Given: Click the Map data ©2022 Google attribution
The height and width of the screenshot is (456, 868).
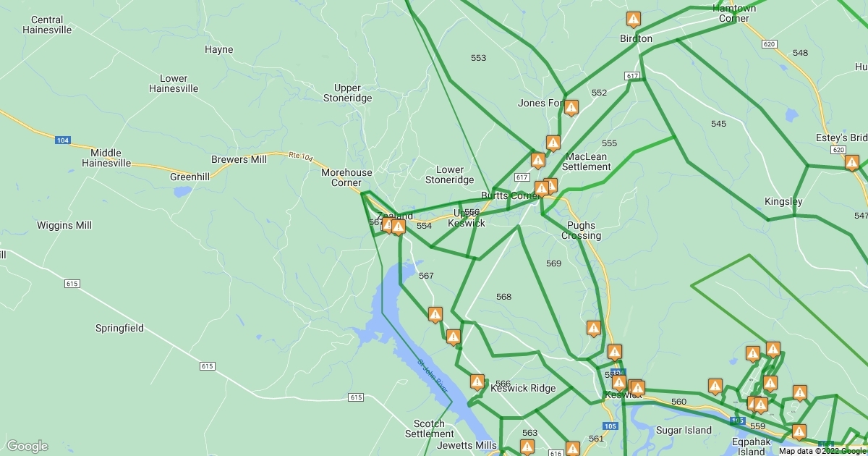Looking at the screenshot, I should (x=822, y=451).
